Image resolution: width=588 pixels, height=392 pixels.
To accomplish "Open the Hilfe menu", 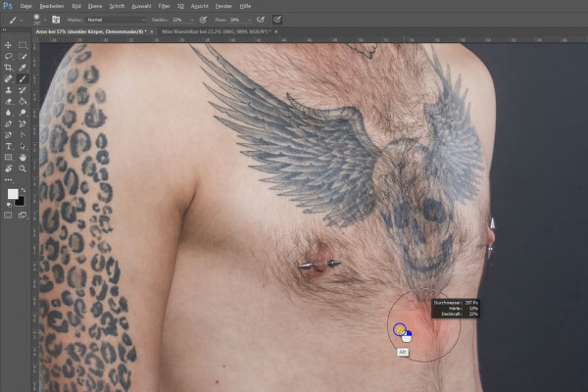I will coord(245,6).
